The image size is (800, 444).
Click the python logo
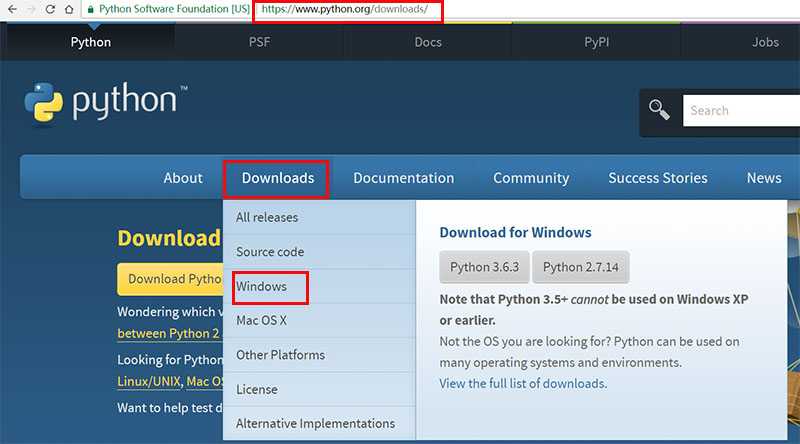coord(106,102)
